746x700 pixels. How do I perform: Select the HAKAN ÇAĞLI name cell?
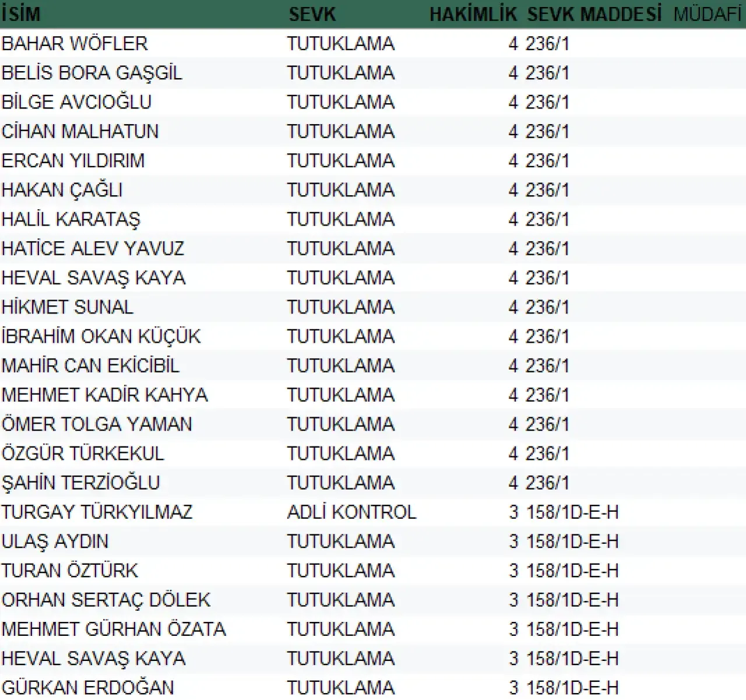pyautogui.click(x=62, y=190)
